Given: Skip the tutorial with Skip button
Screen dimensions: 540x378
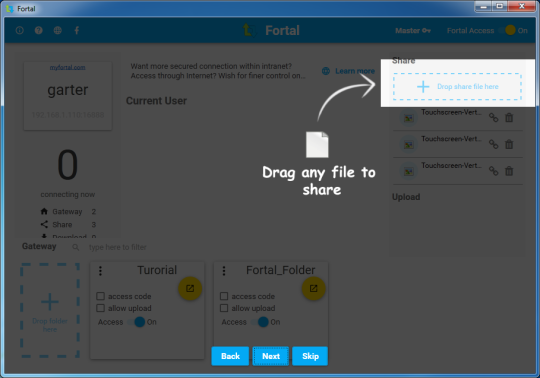Looking at the screenshot, I should pos(310,356).
